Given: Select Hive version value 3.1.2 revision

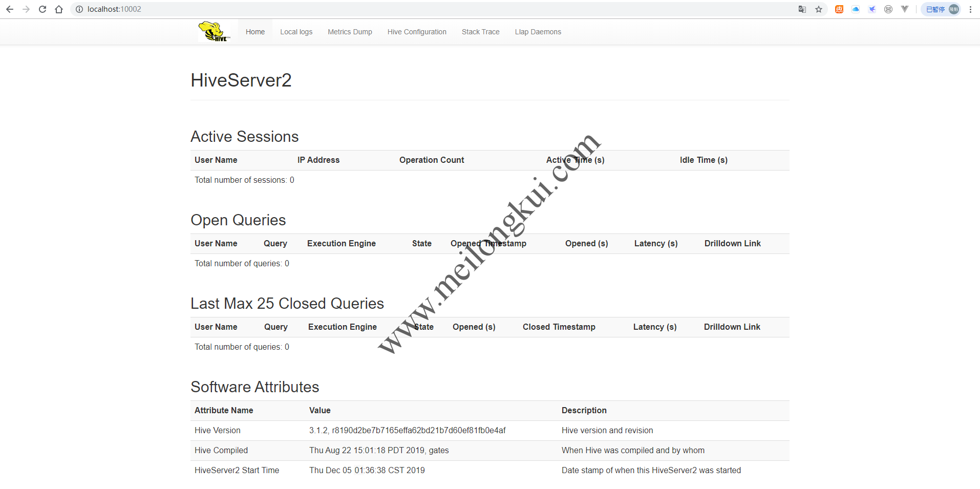Looking at the screenshot, I should 407,430.
